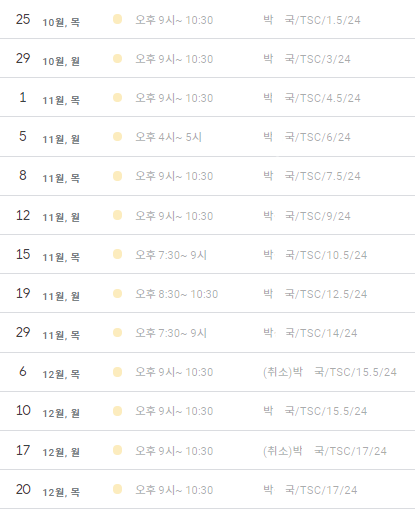Viewport: 415px width, 509px height.
Task: Click yellow dot for October 29 event
Action: pos(117,59)
